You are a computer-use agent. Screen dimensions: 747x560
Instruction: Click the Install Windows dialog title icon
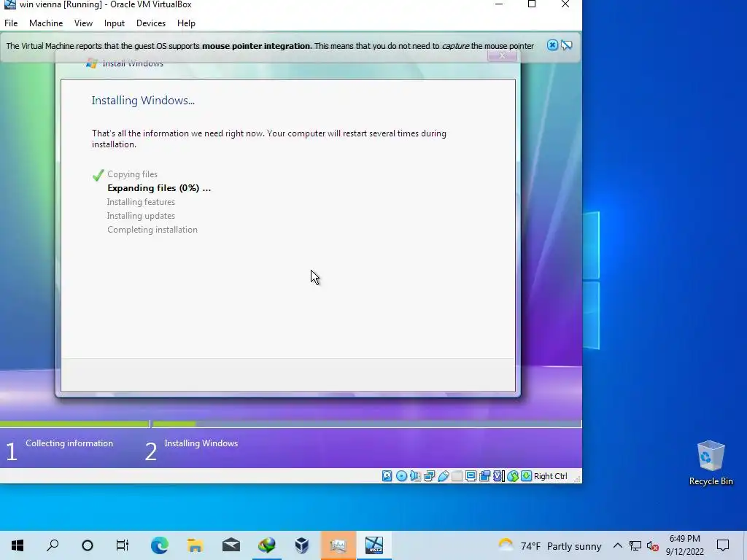coord(92,63)
